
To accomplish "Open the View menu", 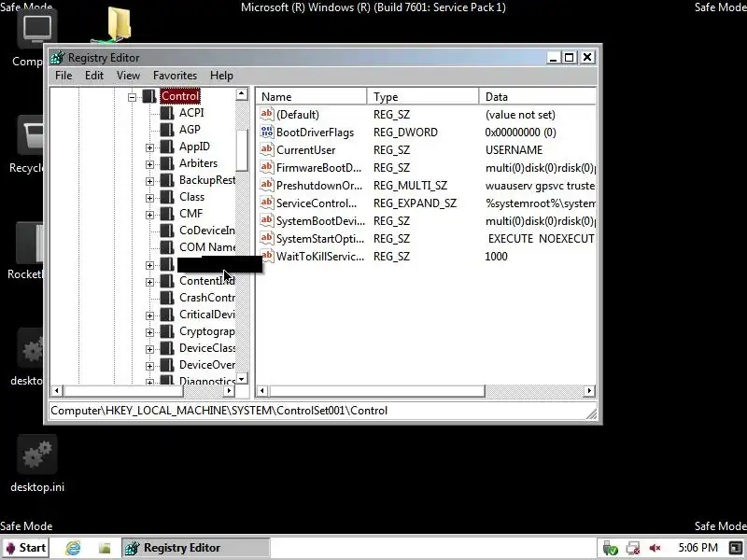I will coord(128,76).
